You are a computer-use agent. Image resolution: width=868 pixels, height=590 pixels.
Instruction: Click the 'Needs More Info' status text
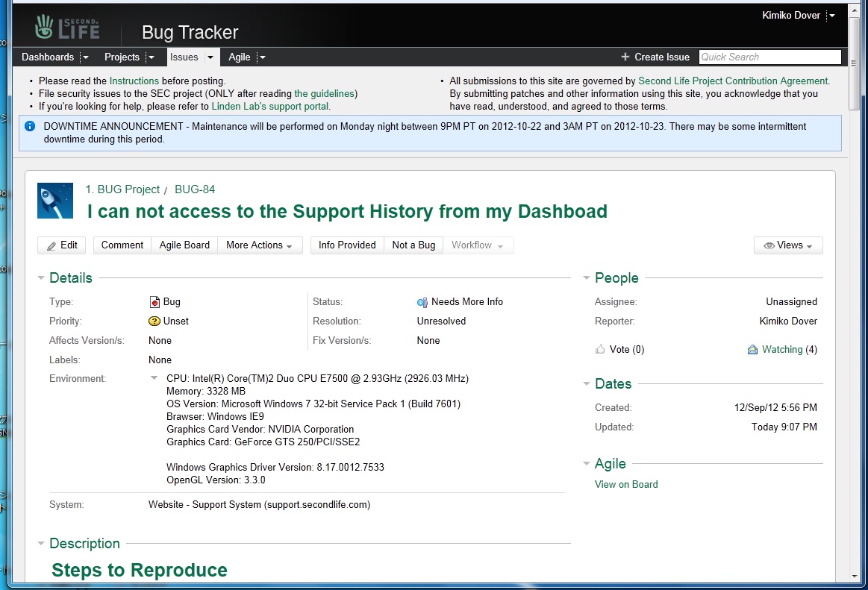point(467,301)
